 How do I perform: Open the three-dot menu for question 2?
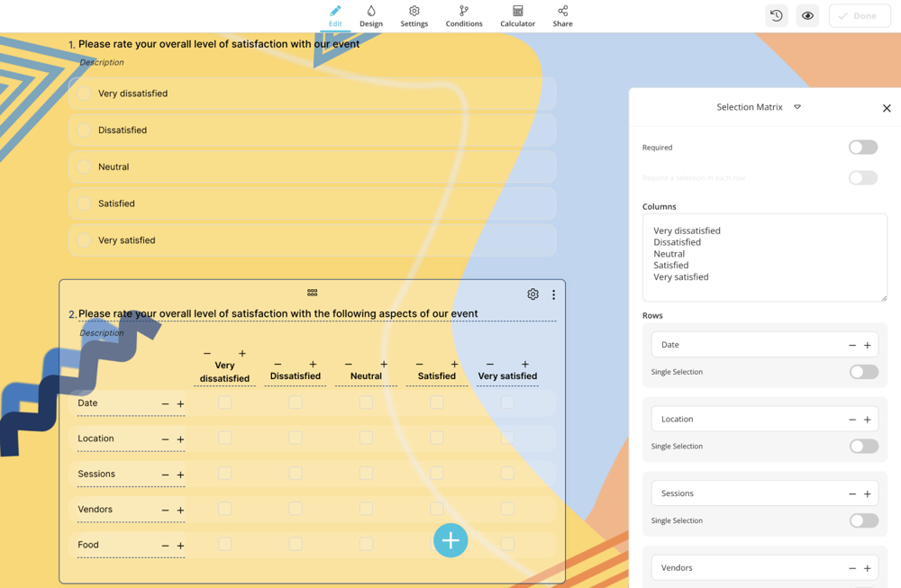(x=553, y=294)
